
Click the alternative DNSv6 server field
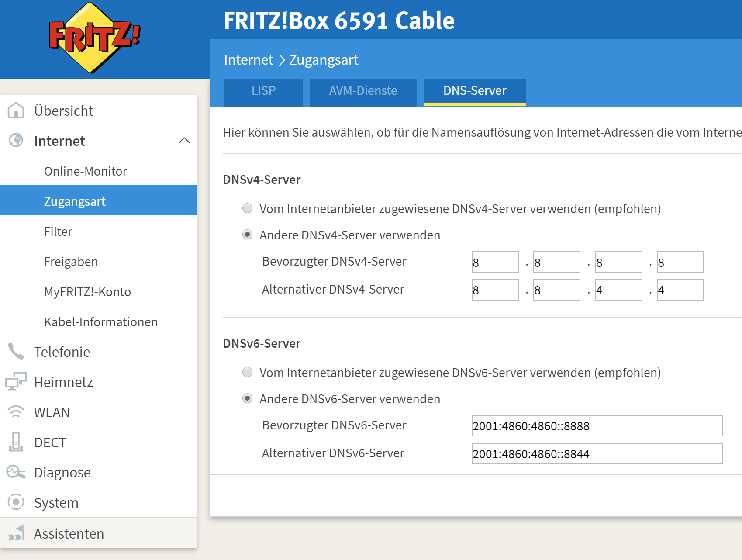click(x=597, y=453)
